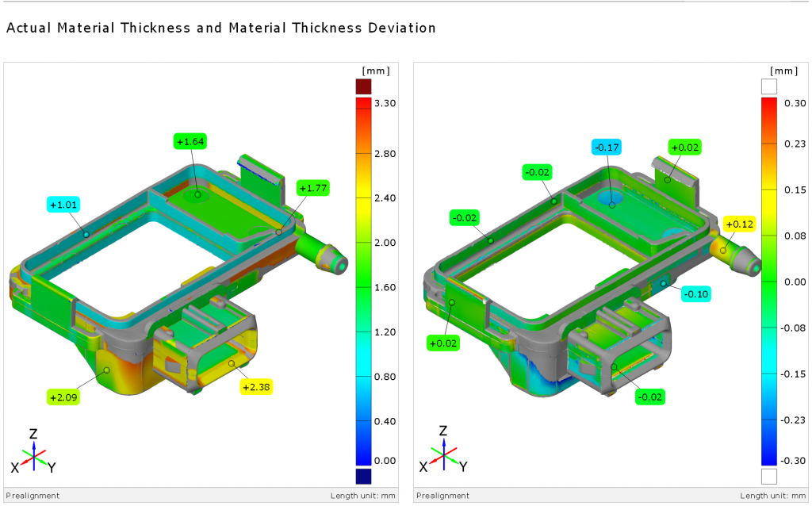812x506 pixels.
Task: Click the -0.15 tick on the deviation legend
Action: pyautogui.click(x=793, y=374)
